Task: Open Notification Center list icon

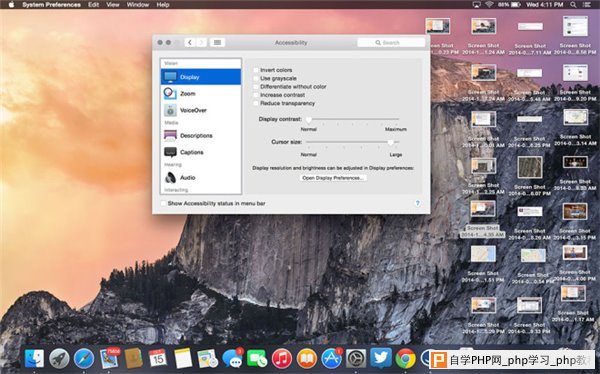Action: point(587,5)
